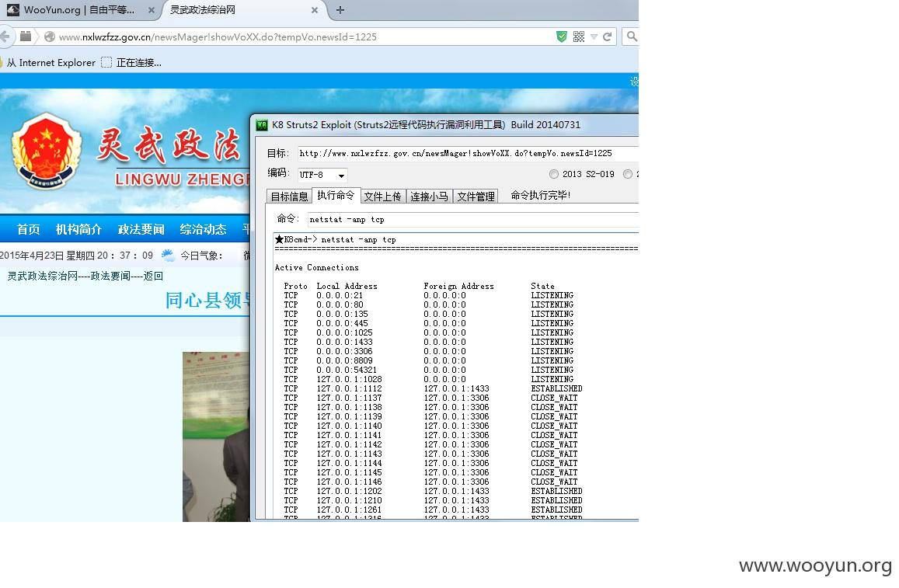Click the 正在连接... bookmark item
This screenshot has height=588, width=899.
(x=131, y=62)
